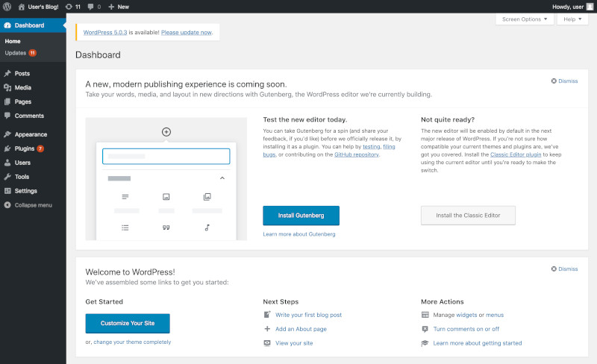Click the Users person icon in sidebar
This screenshot has height=364, width=597.
pos(7,163)
